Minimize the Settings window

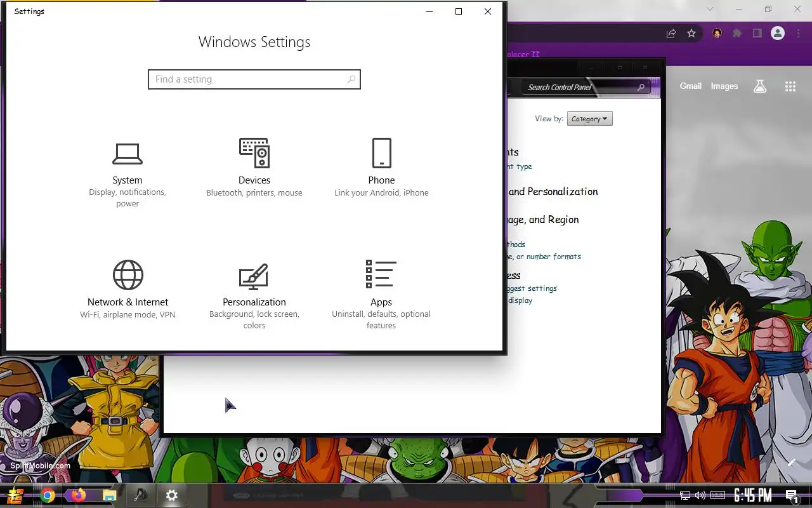point(429,11)
